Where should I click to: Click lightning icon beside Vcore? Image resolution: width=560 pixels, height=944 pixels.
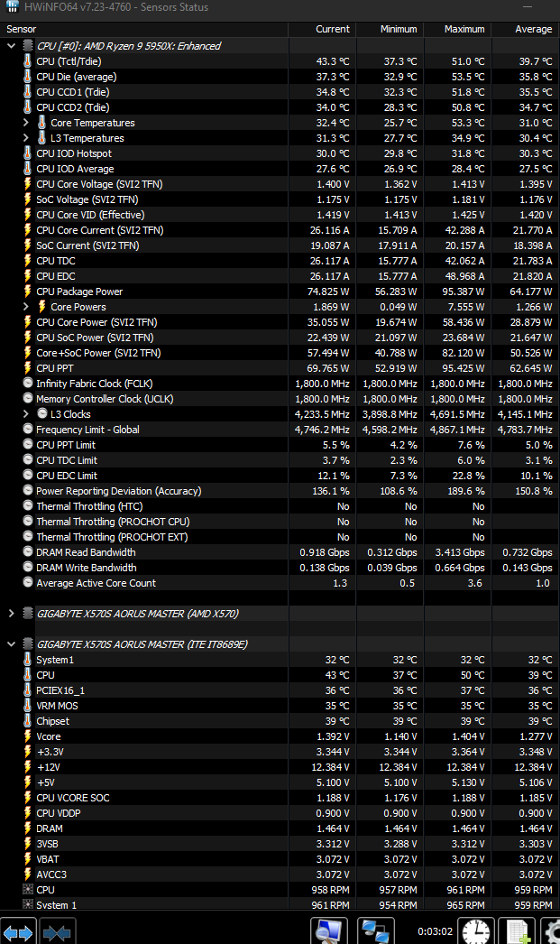28,736
